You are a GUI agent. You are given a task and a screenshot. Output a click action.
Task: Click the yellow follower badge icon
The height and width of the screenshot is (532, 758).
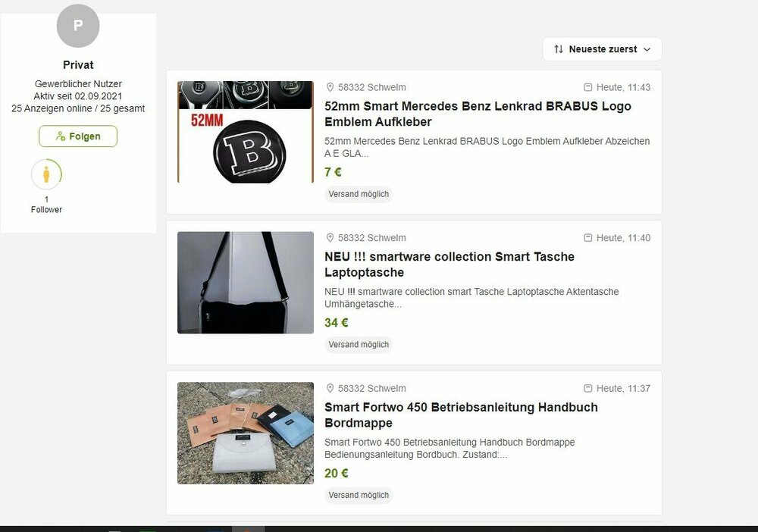[46, 174]
